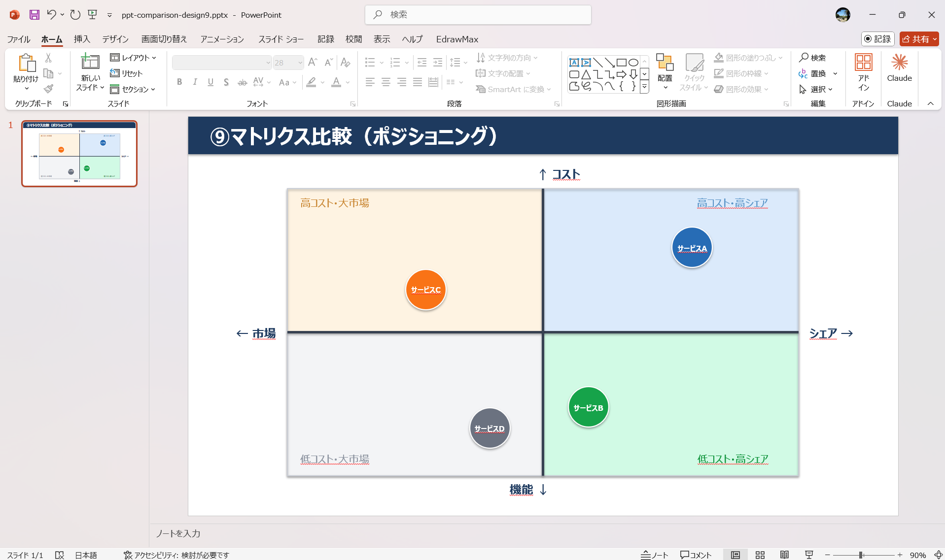This screenshot has height=560, width=945.
Task: Click the paste (貼り付け) icon
Action: [26, 63]
